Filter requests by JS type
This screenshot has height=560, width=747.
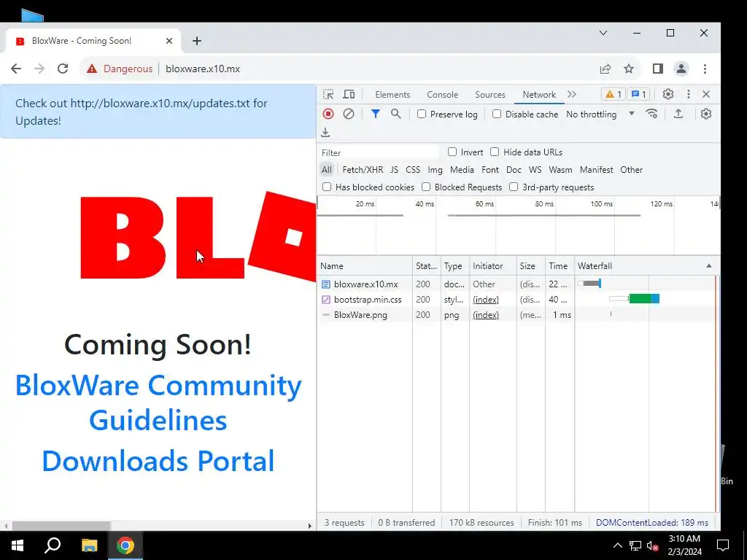tap(395, 169)
